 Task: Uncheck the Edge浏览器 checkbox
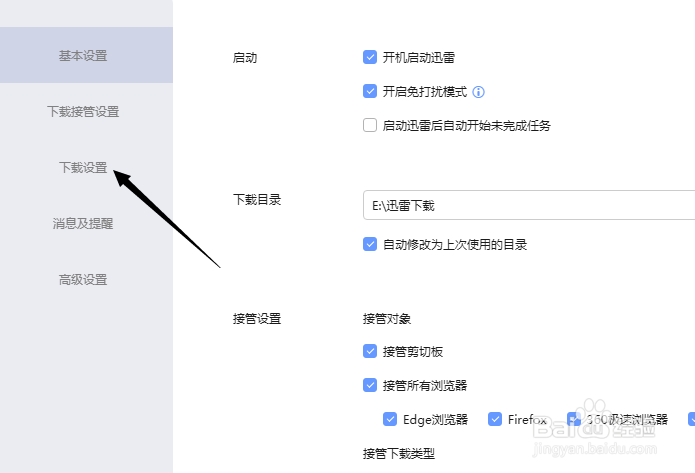point(390,419)
